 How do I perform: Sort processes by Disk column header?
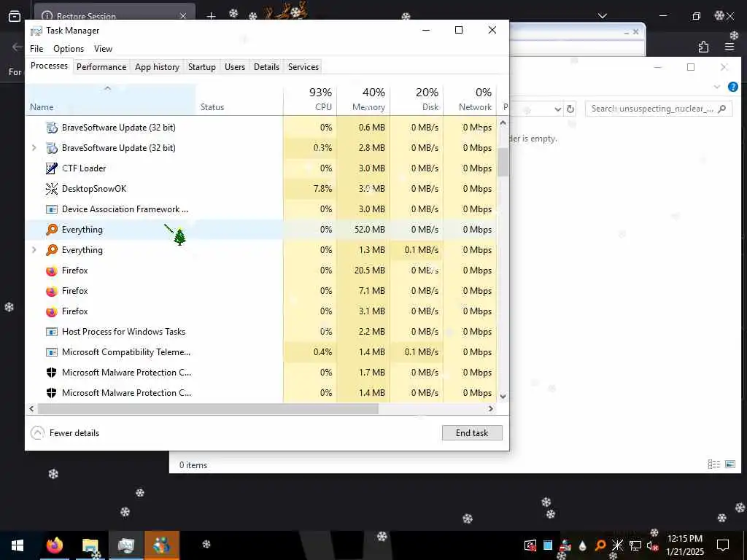[417, 101]
